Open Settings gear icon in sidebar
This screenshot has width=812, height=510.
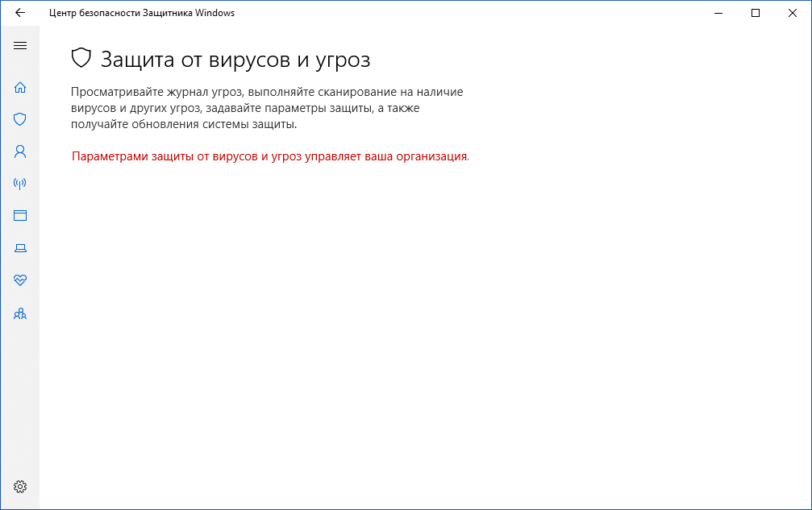[19, 486]
